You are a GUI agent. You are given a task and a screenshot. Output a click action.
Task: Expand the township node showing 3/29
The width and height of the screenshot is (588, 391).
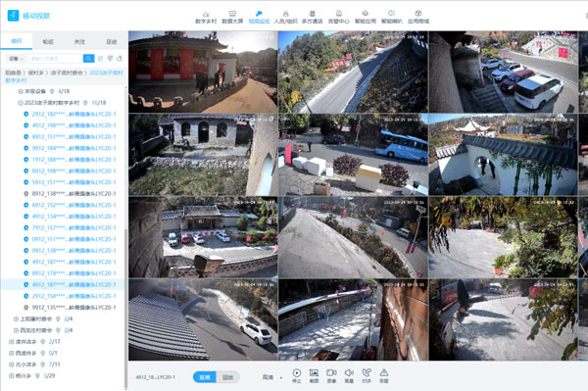11,375
